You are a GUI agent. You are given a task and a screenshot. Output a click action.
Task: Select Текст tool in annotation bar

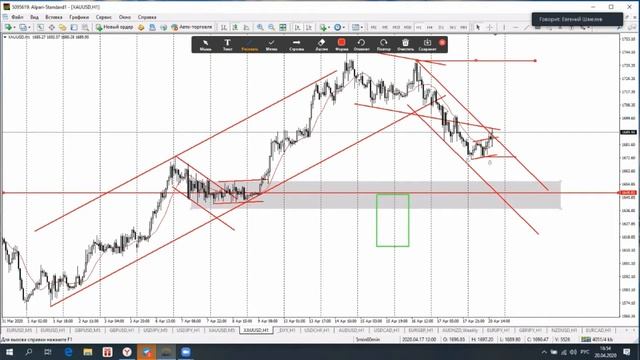(227, 45)
